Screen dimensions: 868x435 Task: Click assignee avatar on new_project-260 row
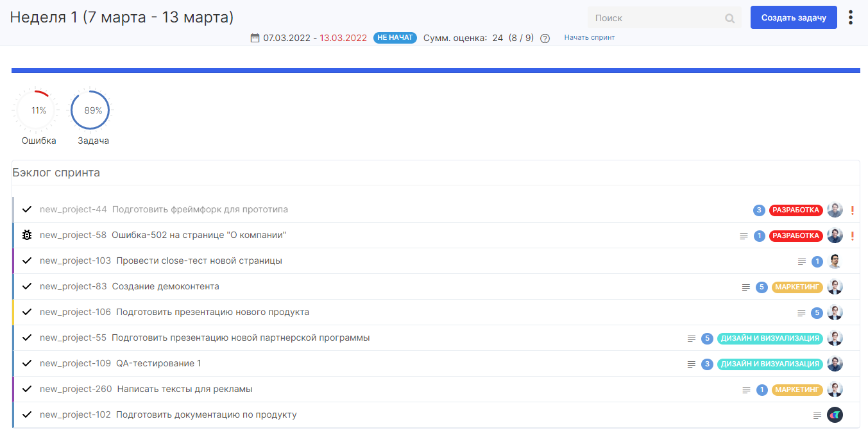click(x=835, y=389)
